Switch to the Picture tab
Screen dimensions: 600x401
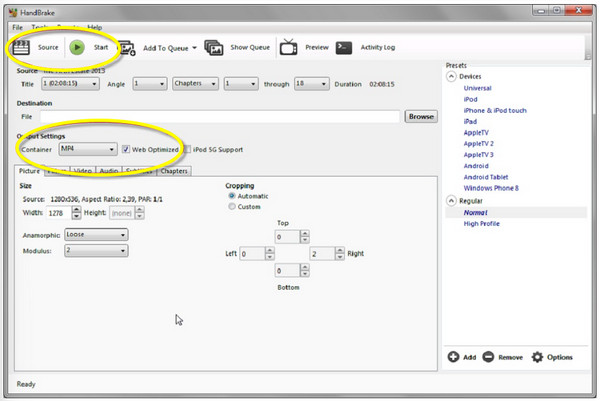tap(29, 171)
